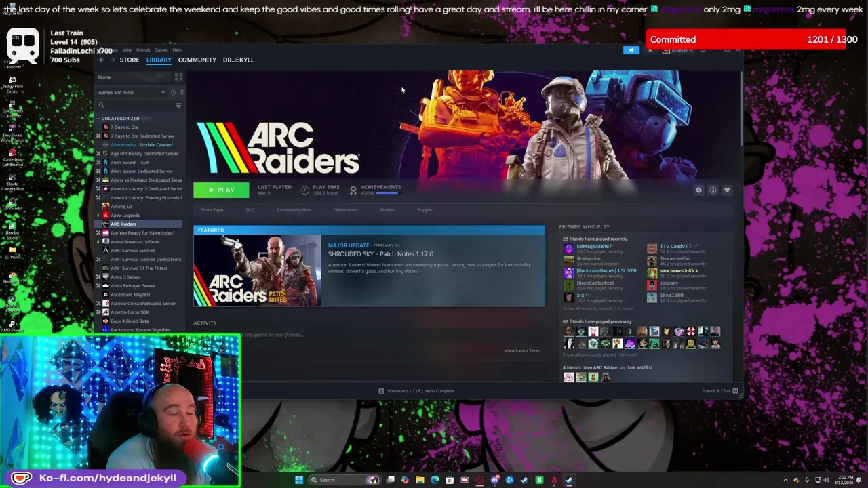
Task: Click the Steam announcements megaphone button
Action: tap(631, 50)
